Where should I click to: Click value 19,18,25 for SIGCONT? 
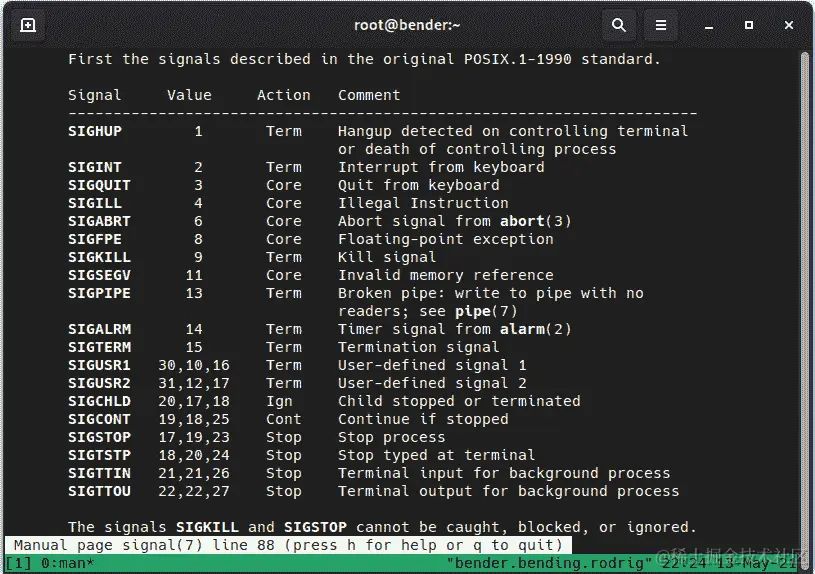(194, 419)
